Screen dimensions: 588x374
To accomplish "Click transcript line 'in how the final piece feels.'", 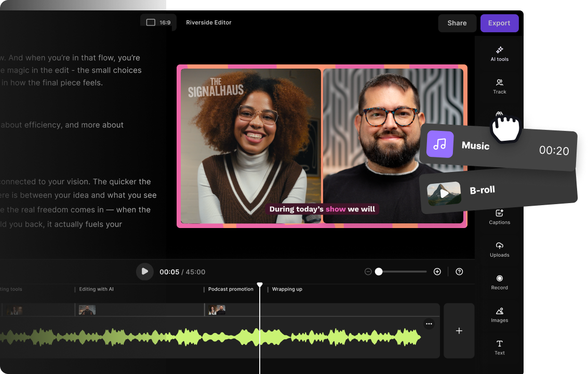I will click(x=52, y=83).
